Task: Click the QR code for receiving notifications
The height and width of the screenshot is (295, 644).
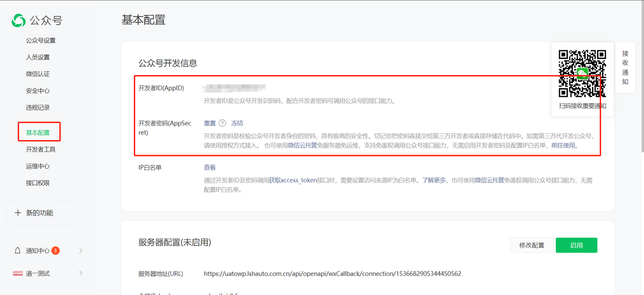Action: (x=583, y=73)
